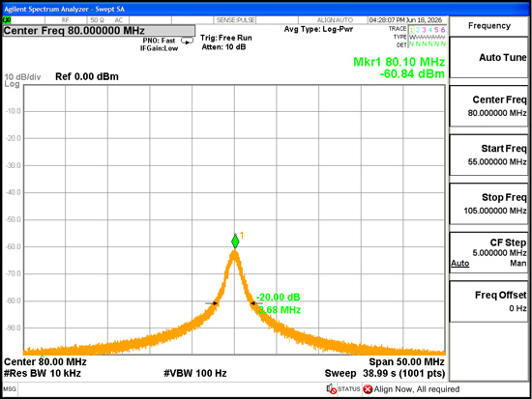Click the TYPE row of trace table
Image resolution: width=532 pixels, height=399 pixels.
point(420,37)
